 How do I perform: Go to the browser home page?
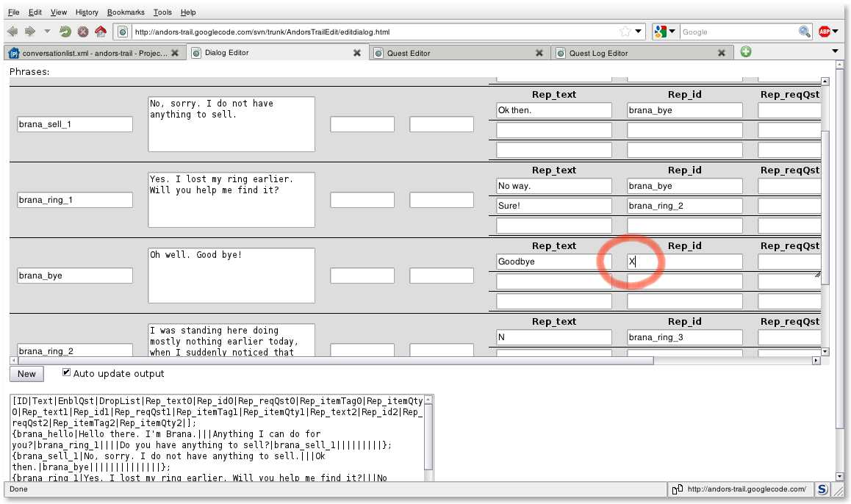[101, 32]
